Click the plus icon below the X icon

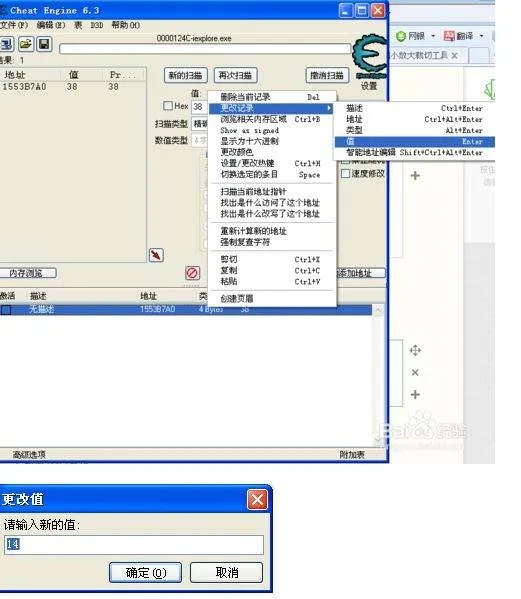[x=415, y=394]
